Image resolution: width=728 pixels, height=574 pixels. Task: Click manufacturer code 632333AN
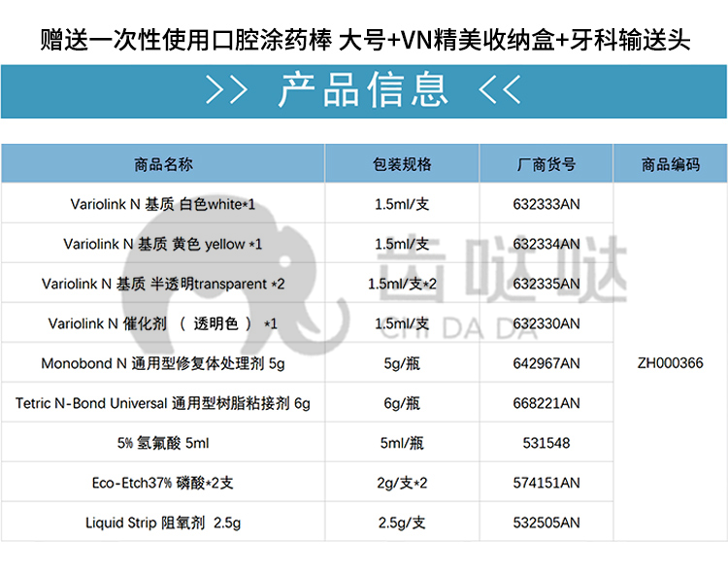(546, 204)
